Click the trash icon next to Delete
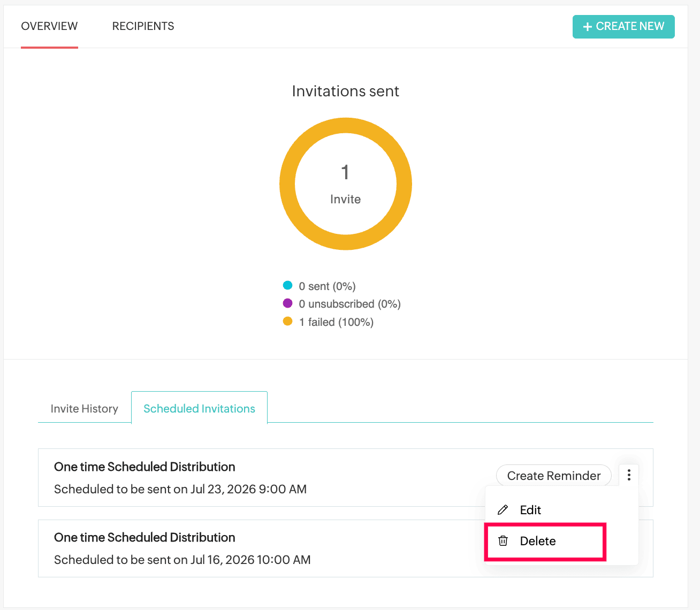This screenshot has height=610, width=700. (x=503, y=541)
